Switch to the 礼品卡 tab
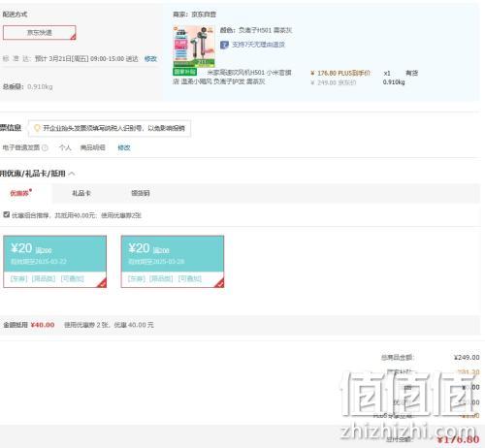The image size is (485, 448). pos(81,193)
